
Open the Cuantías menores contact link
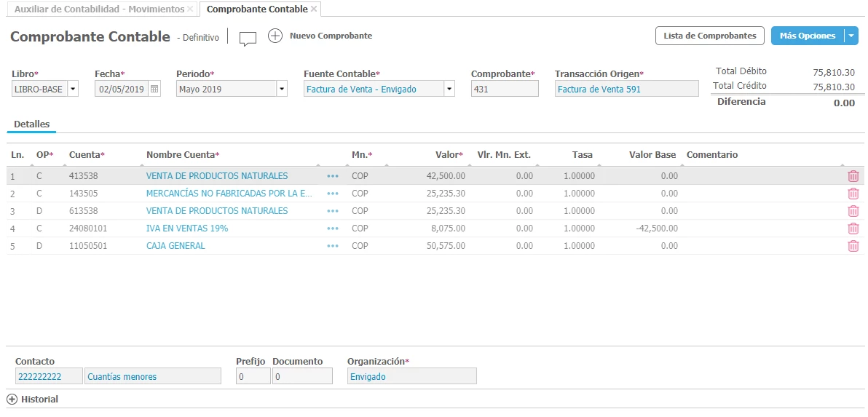pos(122,376)
